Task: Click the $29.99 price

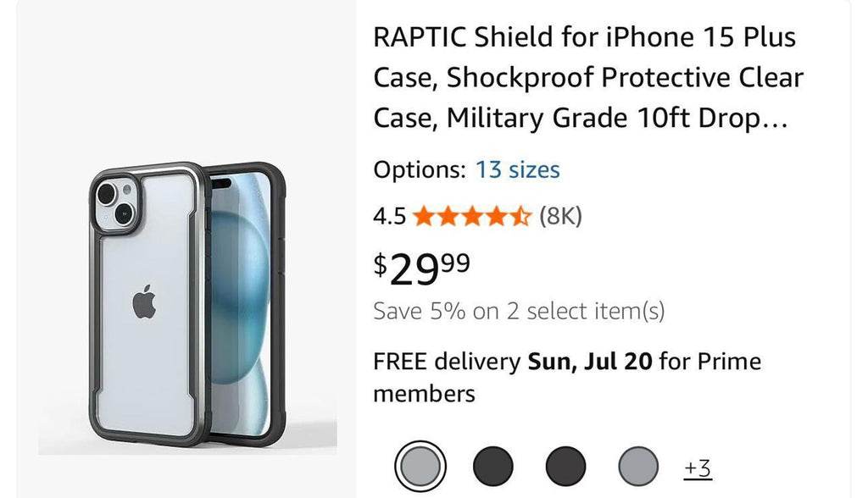Action: (x=421, y=268)
